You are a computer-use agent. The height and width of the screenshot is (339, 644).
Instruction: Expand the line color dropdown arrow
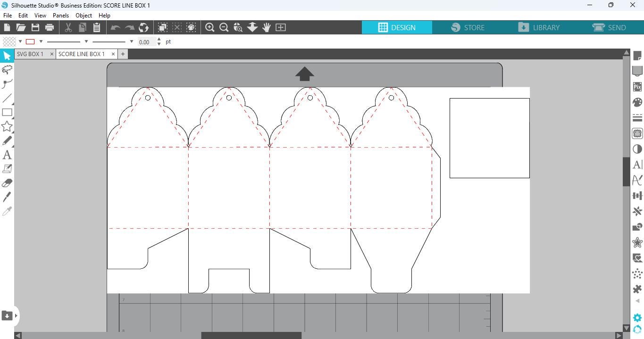(41, 41)
